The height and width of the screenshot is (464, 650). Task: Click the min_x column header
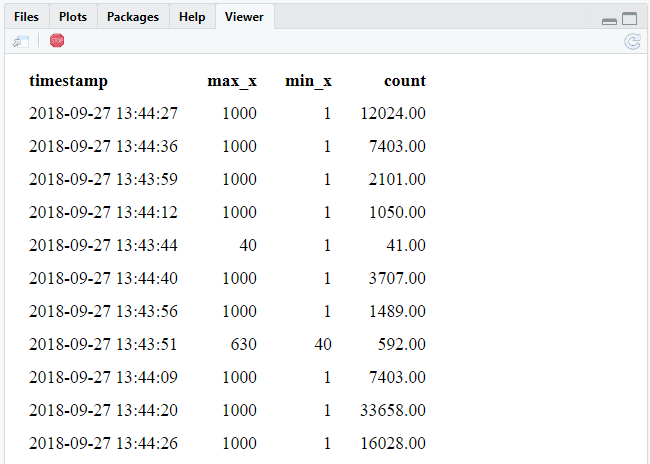[x=308, y=81]
